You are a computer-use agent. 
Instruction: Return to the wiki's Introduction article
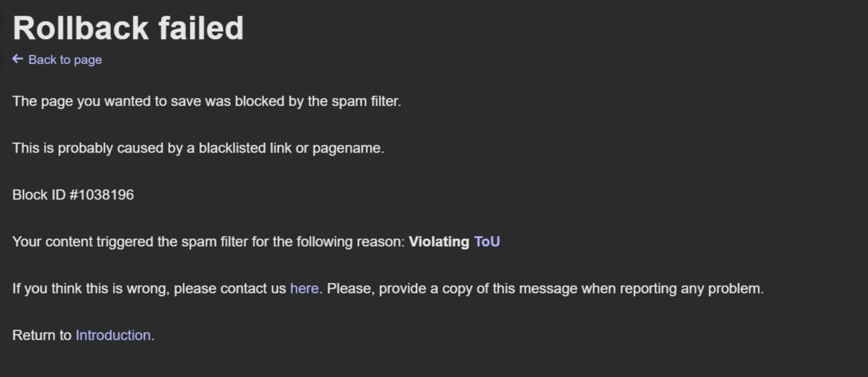[113, 335]
